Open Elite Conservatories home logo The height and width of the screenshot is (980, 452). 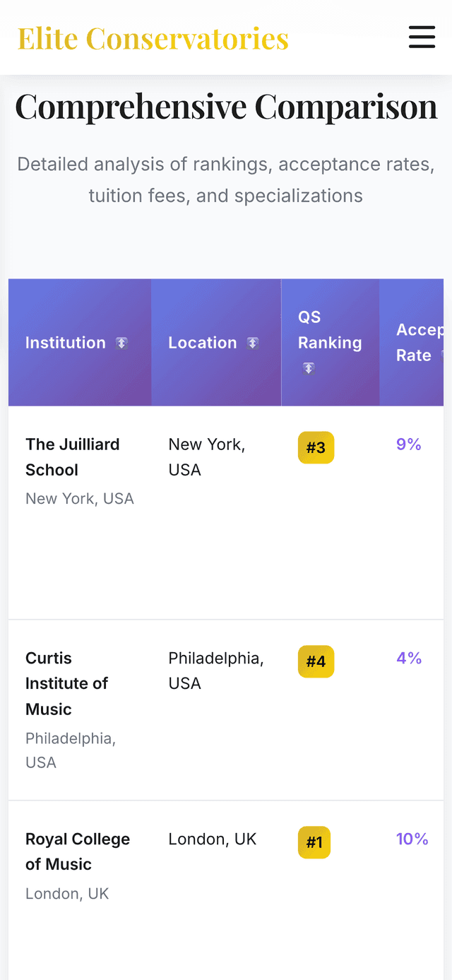tap(153, 38)
